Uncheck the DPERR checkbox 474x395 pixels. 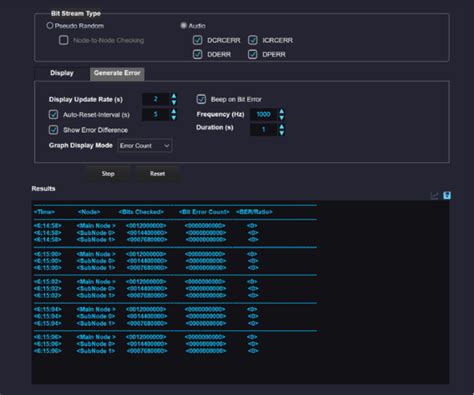253,54
